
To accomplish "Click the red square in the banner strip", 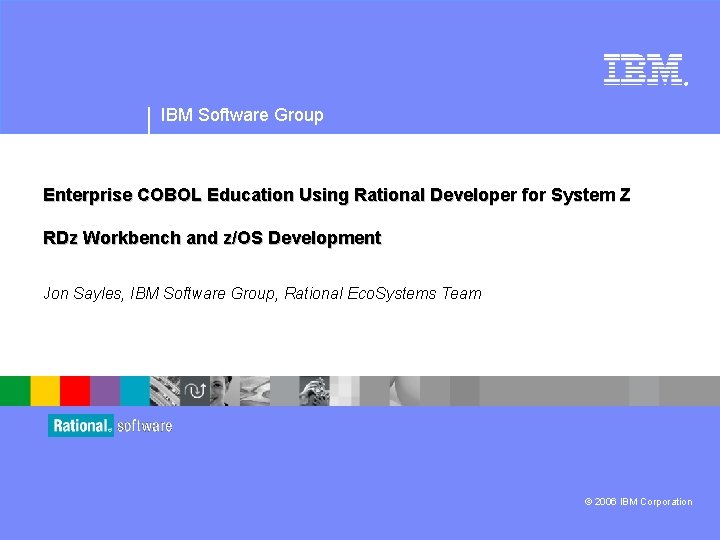I will [75, 391].
